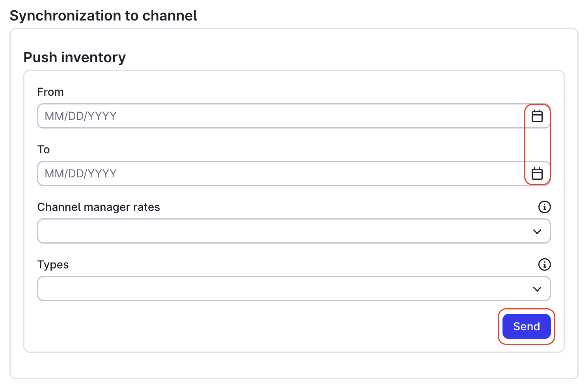
Task: Expand the Types dropdown chevron
Action: point(537,289)
